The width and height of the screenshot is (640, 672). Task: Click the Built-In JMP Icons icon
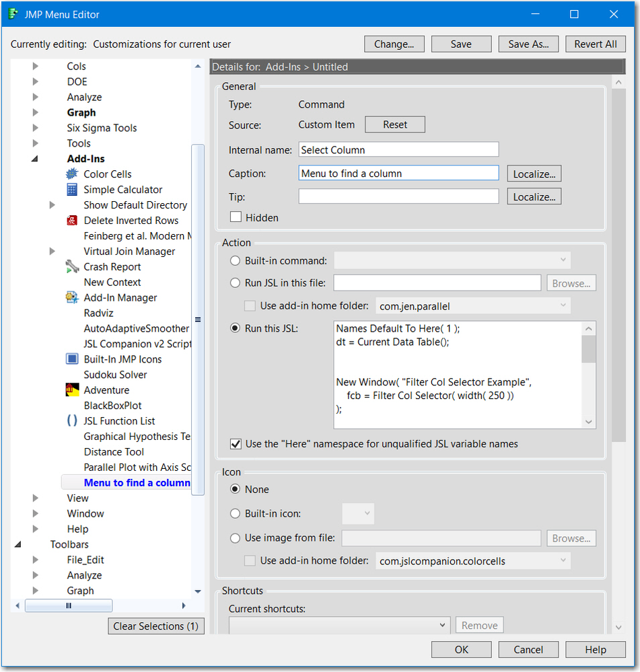tap(72, 359)
